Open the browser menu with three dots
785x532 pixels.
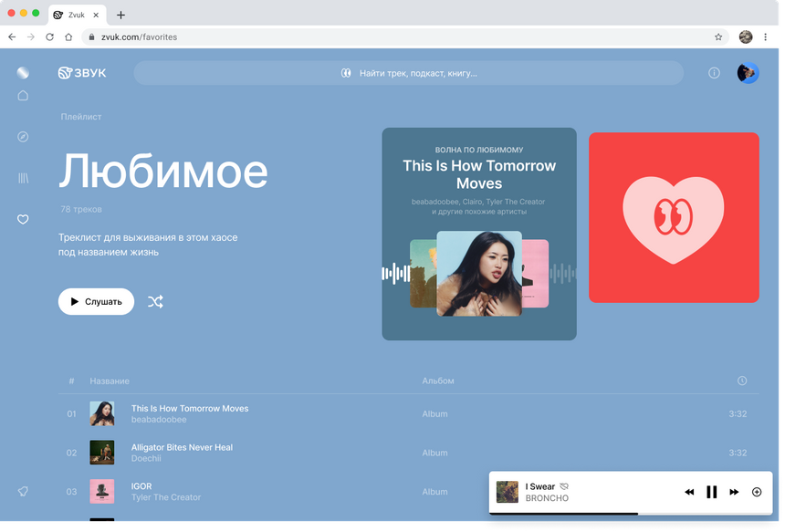point(765,37)
